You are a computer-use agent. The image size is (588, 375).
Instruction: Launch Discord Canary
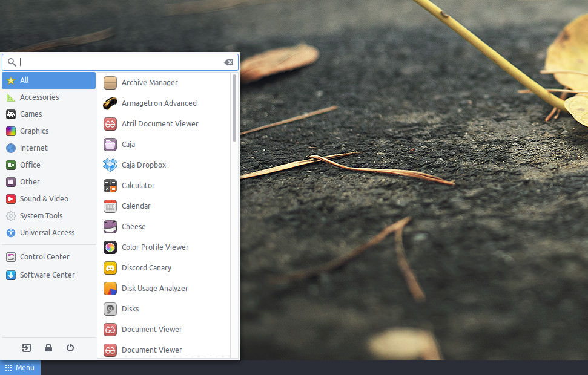pos(164,268)
